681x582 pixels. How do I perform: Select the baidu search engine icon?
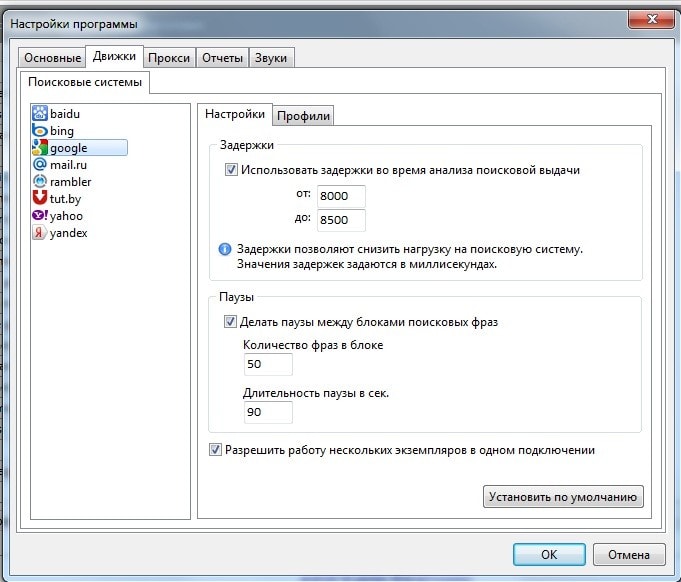pyautogui.click(x=40, y=114)
